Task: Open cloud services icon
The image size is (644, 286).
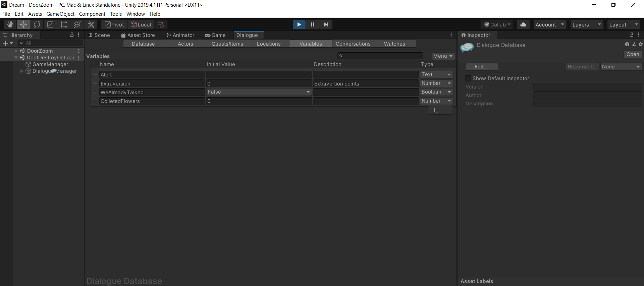Action: click(x=523, y=24)
